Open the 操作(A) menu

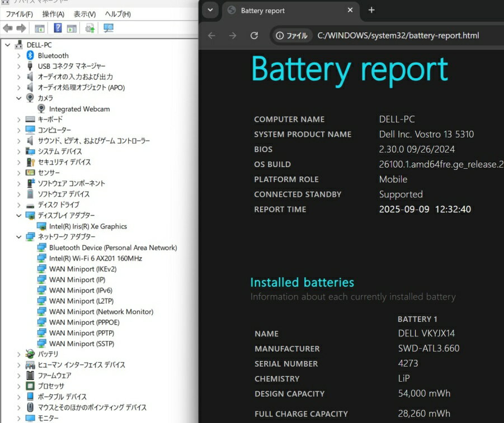(x=53, y=14)
